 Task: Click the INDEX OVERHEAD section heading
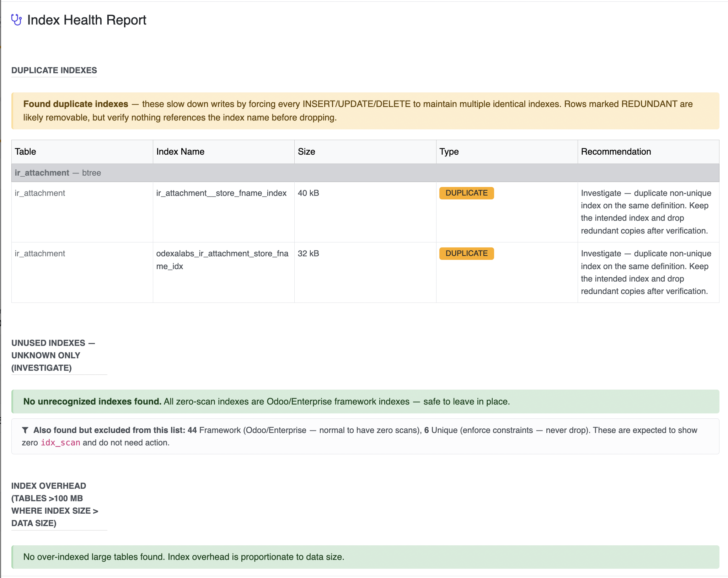click(x=55, y=504)
